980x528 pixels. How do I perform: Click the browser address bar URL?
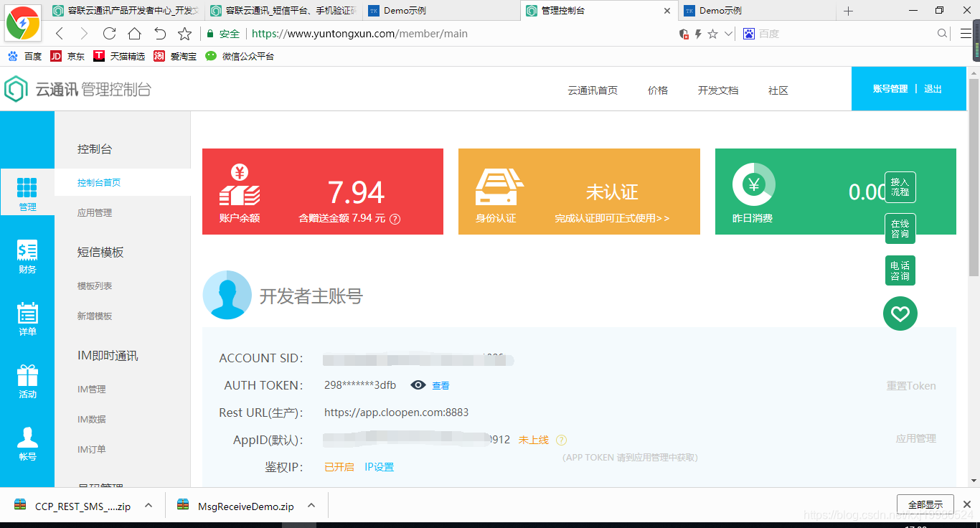pos(359,34)
